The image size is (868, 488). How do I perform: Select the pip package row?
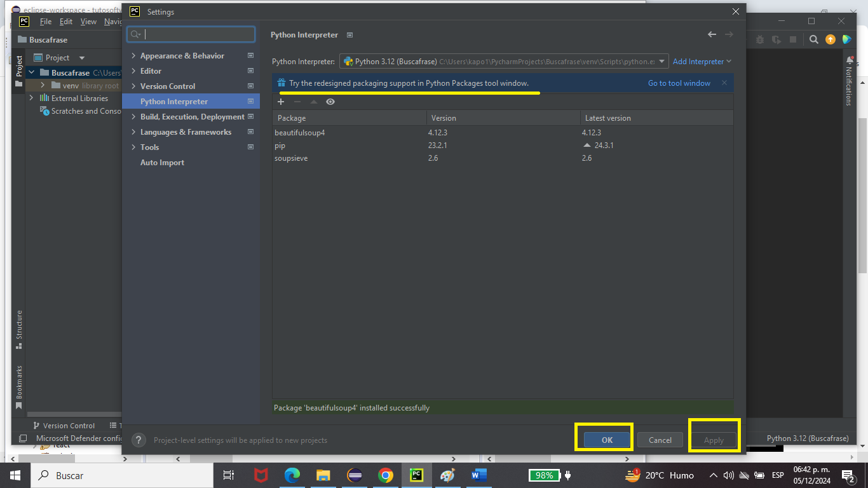[503, 146]
